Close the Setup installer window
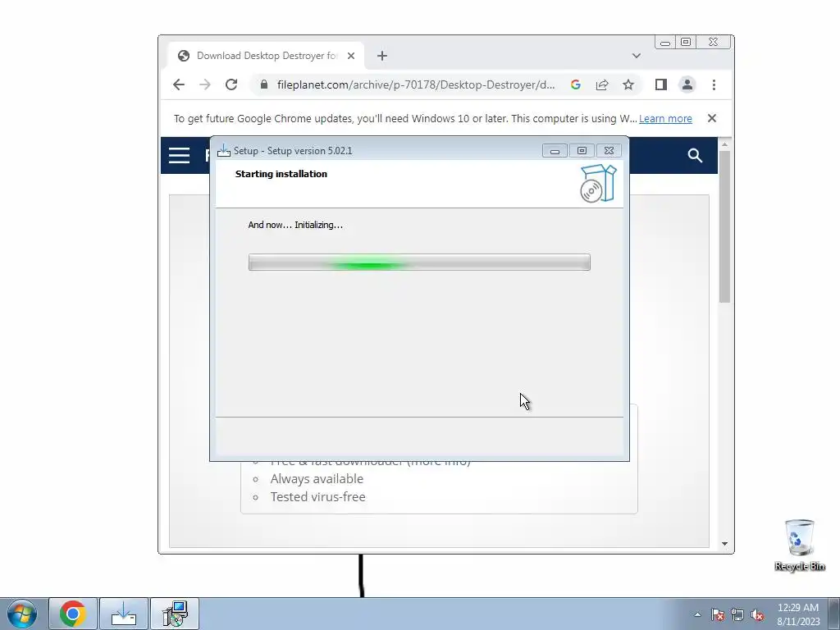The image size is (840, 630). [609, 151]
